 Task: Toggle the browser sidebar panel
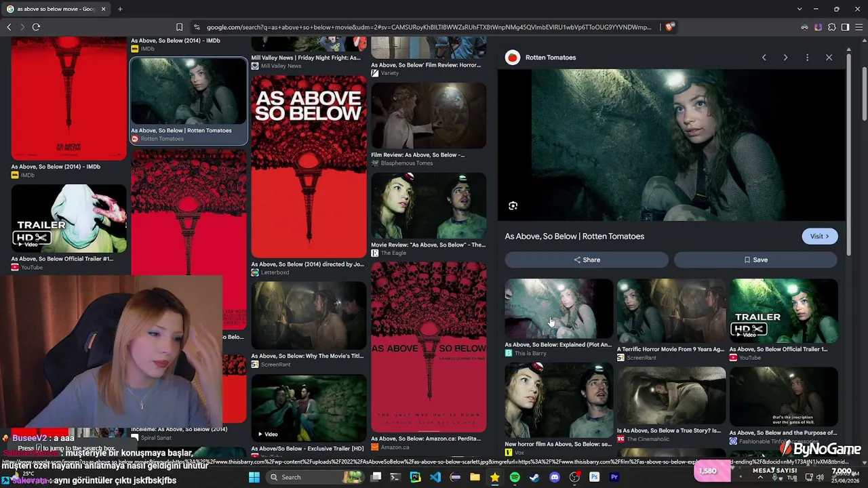point(845,27)
